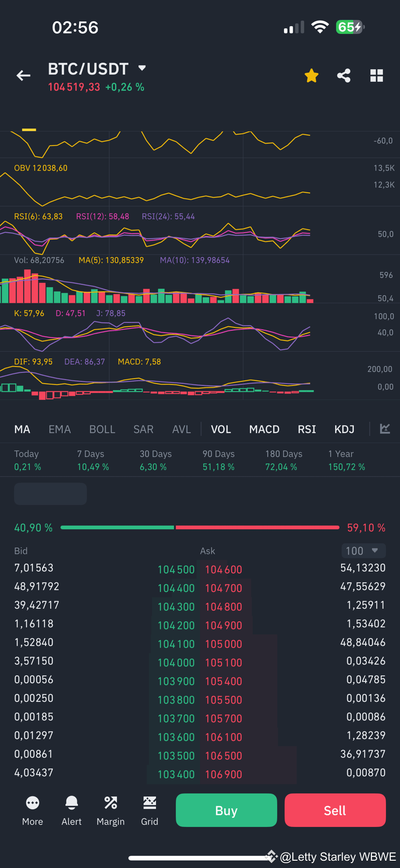The height and width of the screenshot is (868, 400).
Task: Expand the order book depth 100 dropdown
Action: pos(364,551)
